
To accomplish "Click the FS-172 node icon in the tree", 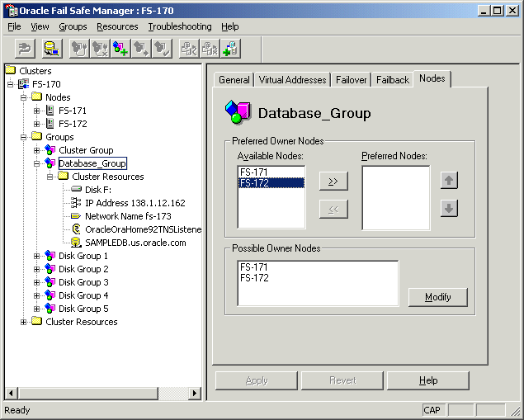I will (x=50, y=124).
